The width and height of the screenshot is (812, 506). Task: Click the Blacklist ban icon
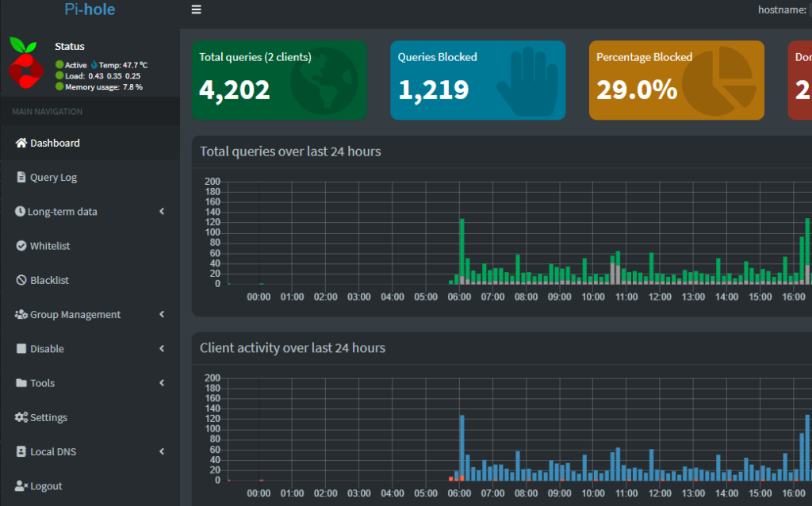tap(21, 280)
